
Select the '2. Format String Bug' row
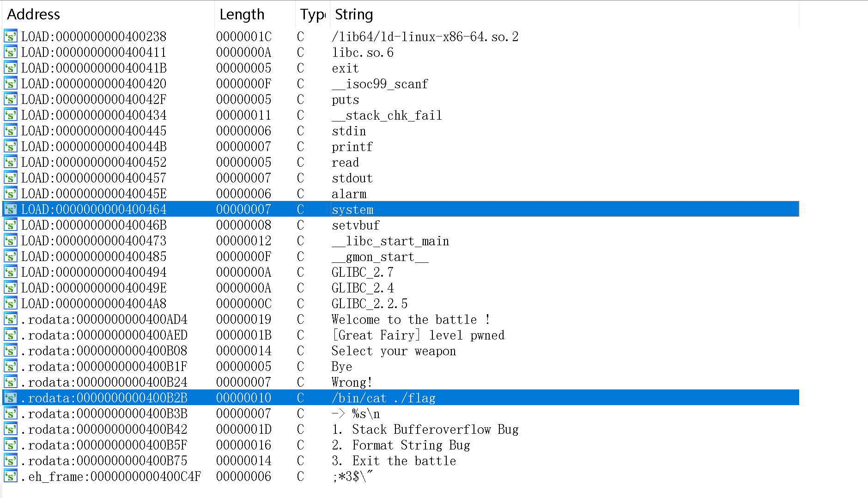point(401,445)
